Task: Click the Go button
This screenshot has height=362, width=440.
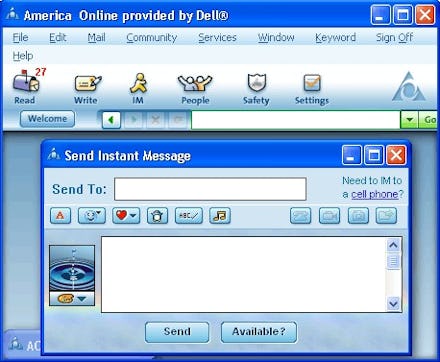Action: (x=429, y=119)
